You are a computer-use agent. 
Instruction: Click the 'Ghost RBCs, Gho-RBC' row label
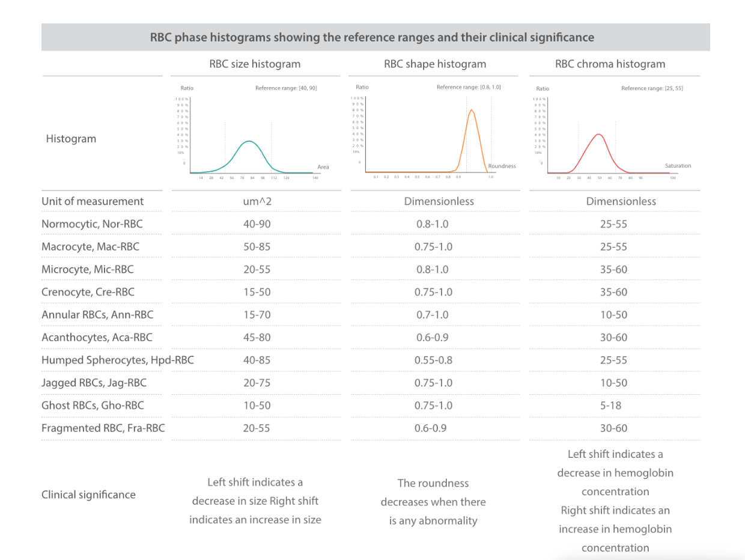click(x=93, y=406)
